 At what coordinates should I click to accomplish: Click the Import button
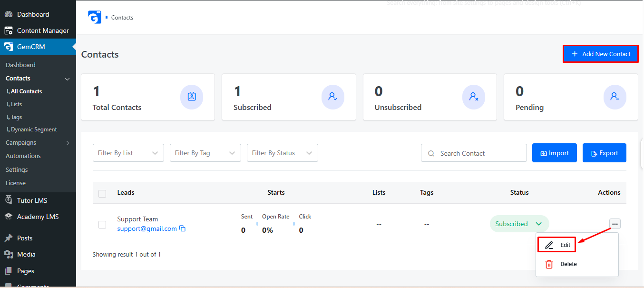(555, 153)
